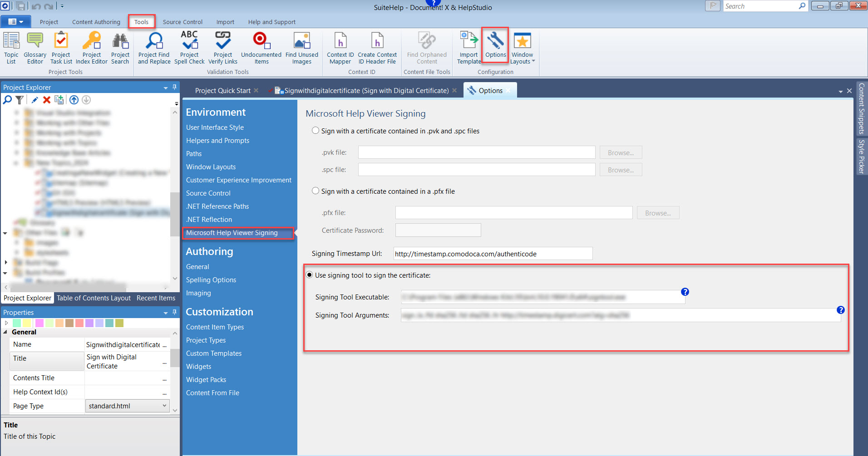Open the Context ID Mapper

(340, 47)
